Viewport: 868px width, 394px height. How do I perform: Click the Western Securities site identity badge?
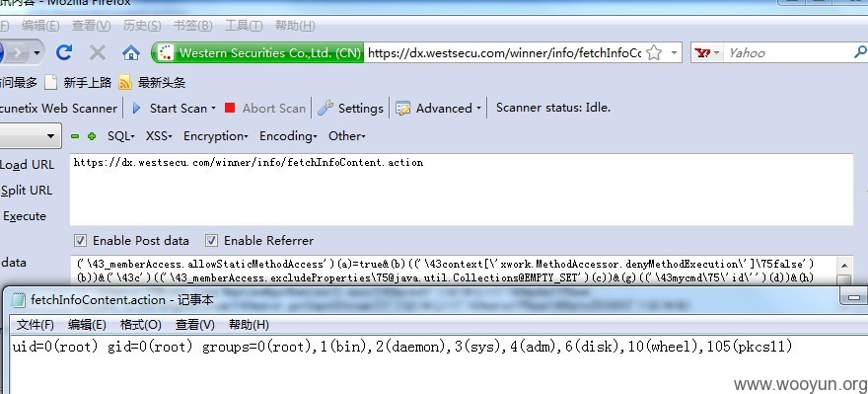pyautogui.click(x=258, y=53)
